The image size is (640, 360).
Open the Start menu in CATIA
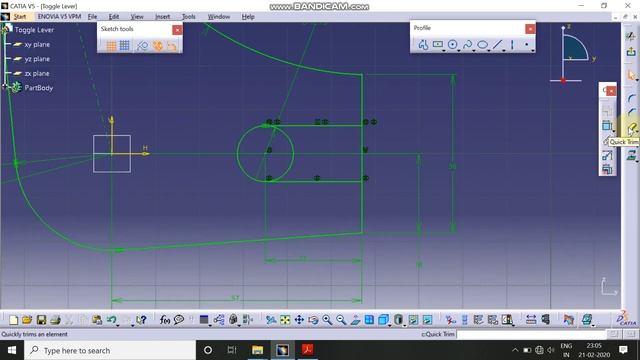(x=20, y=17)
